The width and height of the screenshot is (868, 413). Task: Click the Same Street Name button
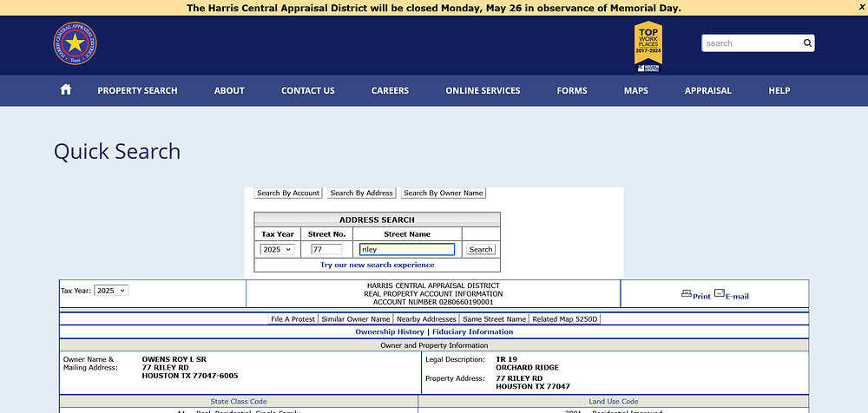point(495,319)
